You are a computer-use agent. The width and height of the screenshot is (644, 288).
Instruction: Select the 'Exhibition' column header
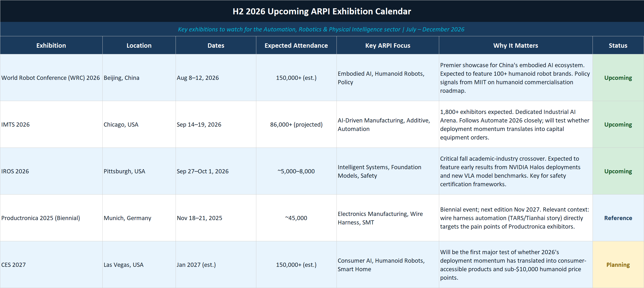pos(51,46)
